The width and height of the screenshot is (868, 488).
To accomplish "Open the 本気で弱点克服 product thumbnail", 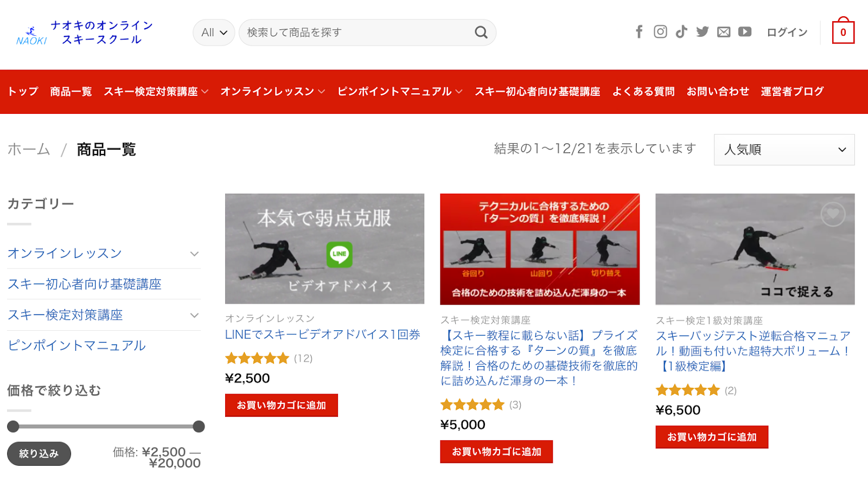I will pyautogui.click(x=324, y=249).
